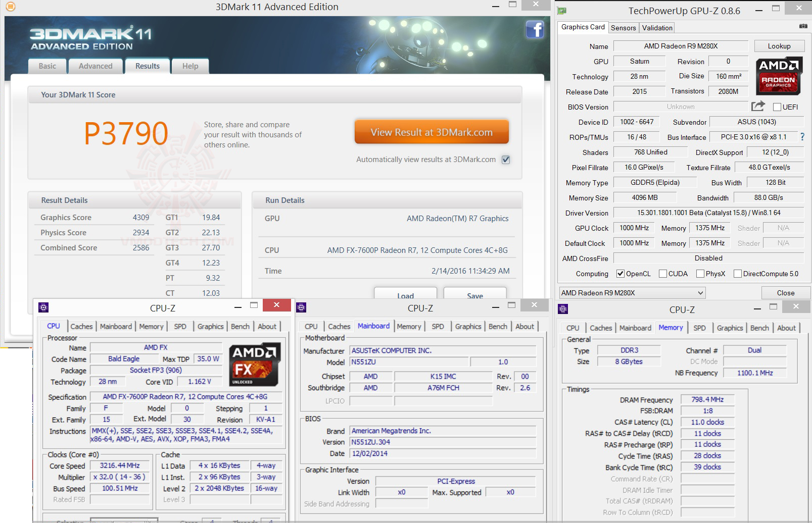The width and height of the screenshot is (812, 523).
Task: Click the DRAM Frequency value 798.4 MHz
Action: point(707,399)
